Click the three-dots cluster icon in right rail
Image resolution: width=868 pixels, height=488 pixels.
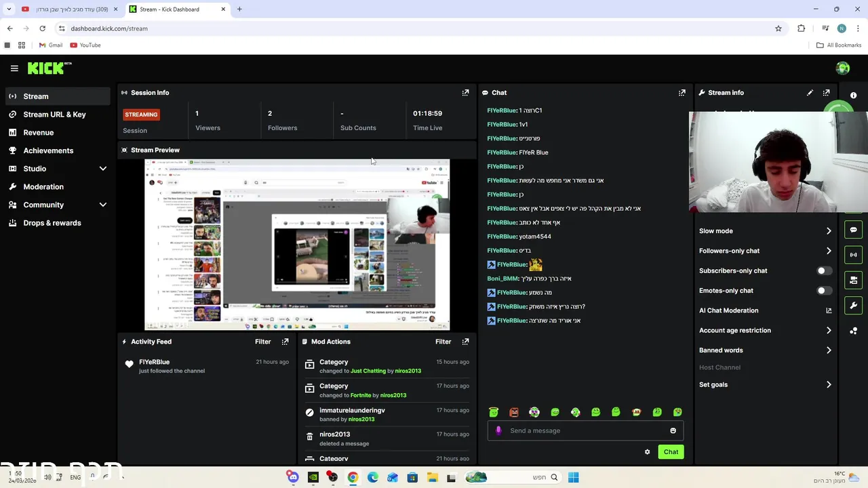pos(853,331)
